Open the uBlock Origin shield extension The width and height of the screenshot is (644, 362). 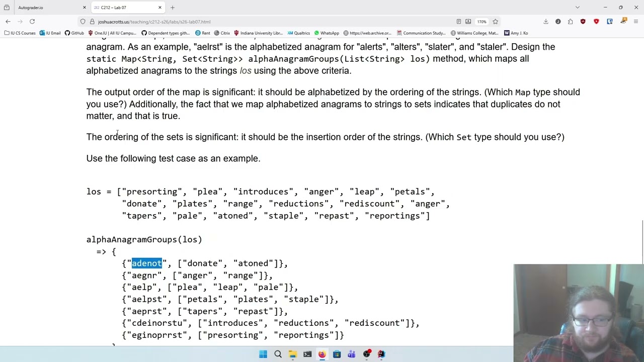583,22
